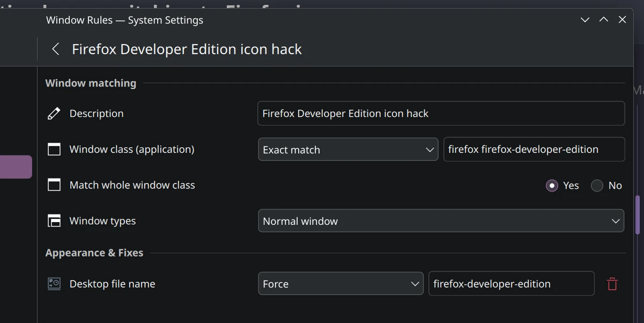
Task: Click the window icon beside Window class (application)
Action: tap(54, 149)
